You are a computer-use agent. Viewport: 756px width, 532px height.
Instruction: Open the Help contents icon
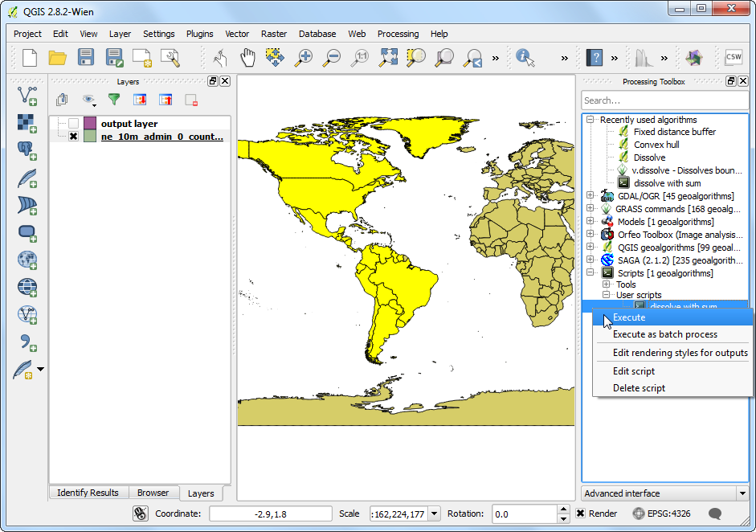coord(595,58)
